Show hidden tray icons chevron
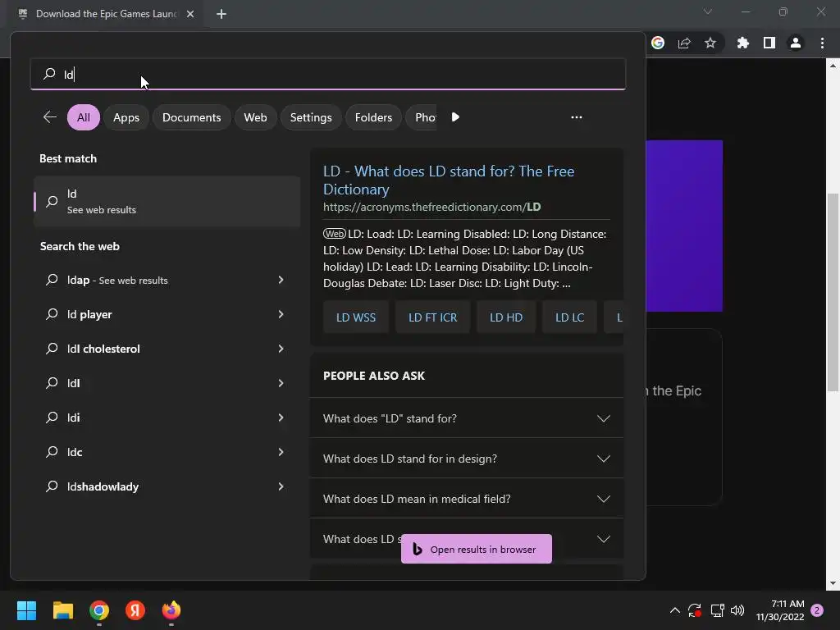Image resolution: width=840 pixels, height=630 pixels. [675, 610]
